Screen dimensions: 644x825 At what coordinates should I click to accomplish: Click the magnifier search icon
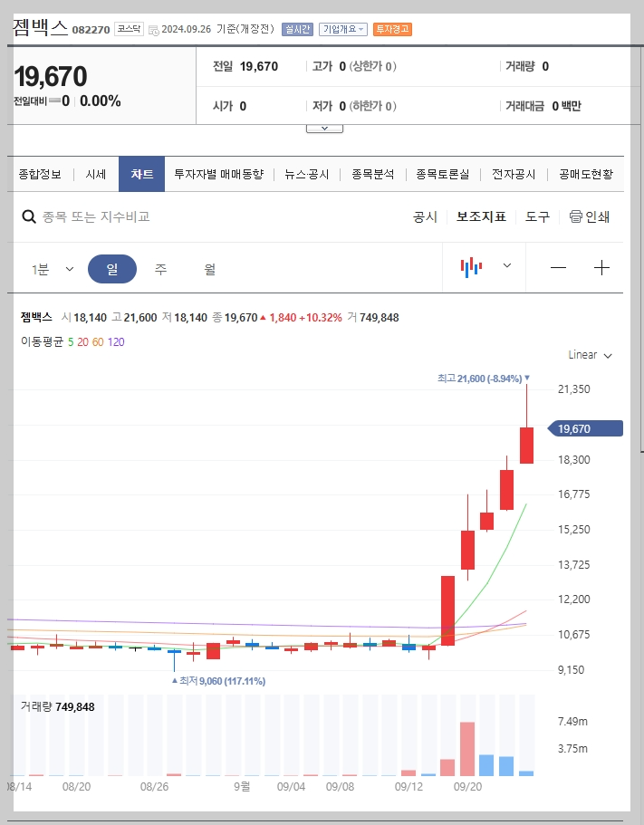(x=28, y=216)
